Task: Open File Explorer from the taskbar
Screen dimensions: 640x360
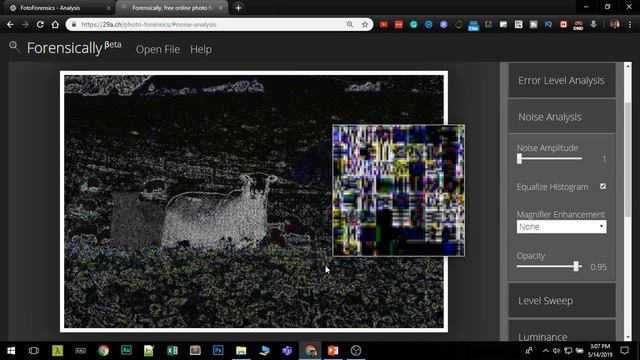Action: [241, 351]
